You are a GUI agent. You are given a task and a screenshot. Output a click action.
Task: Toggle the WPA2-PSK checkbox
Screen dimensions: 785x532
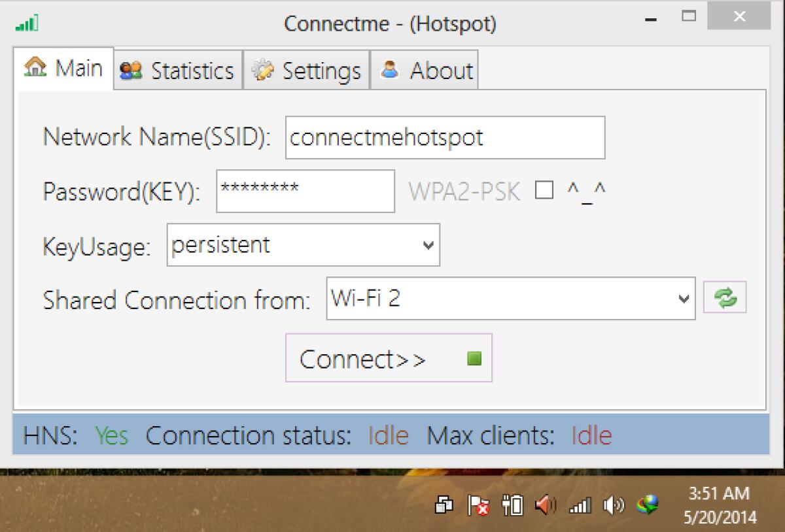click(543, 190)
